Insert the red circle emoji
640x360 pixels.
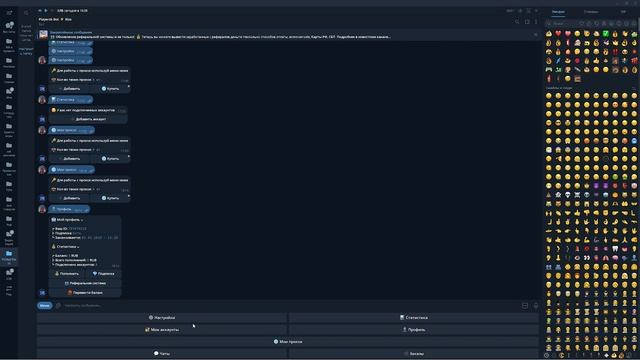tap(577, 60)
